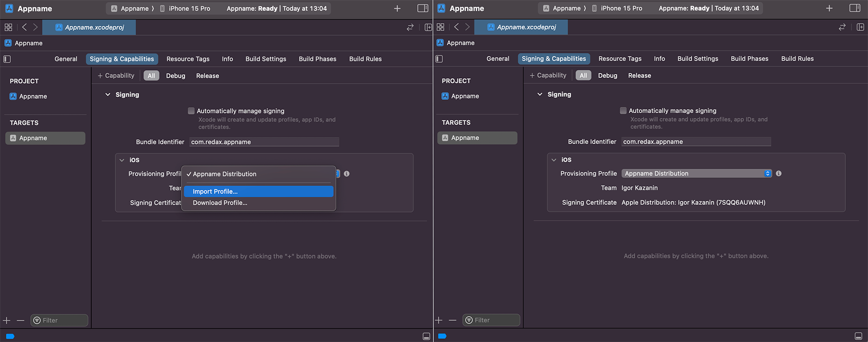
Task: Add a target with the plus in right window
Action: (439, 320)
